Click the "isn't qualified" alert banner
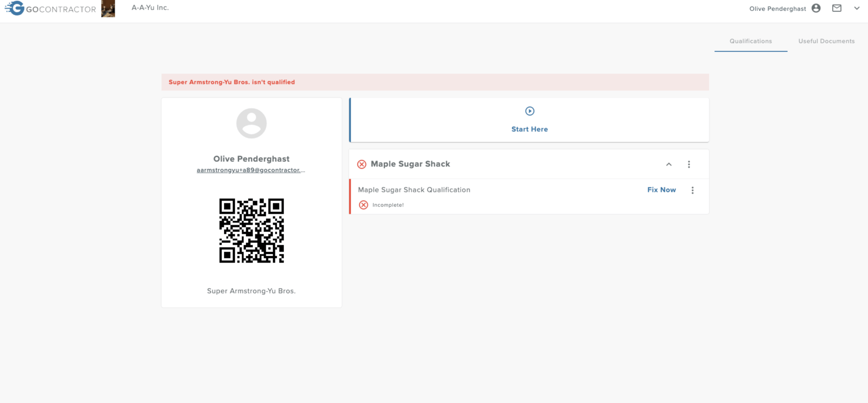The image size is (868, 403). [435, 82]
